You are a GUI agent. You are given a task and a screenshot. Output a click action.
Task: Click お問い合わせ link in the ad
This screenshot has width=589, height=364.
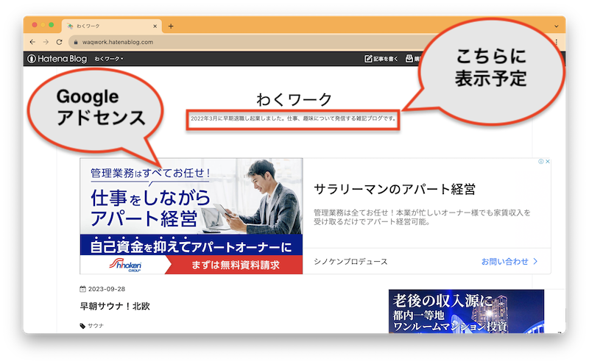(509, 262)
